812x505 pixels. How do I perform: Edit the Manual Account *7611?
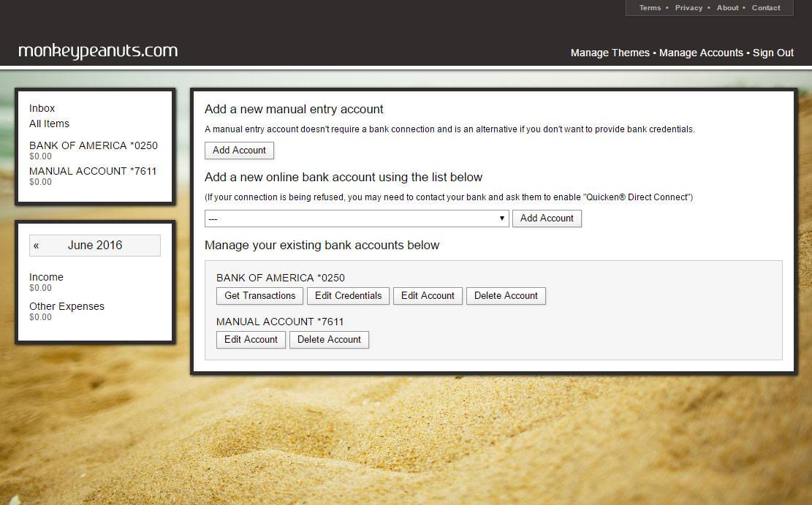(251, 340)
